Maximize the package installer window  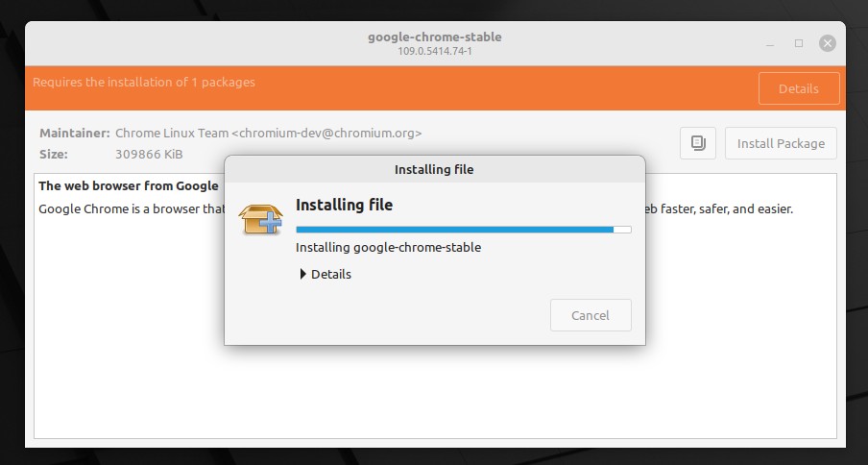tap(798, 43)
